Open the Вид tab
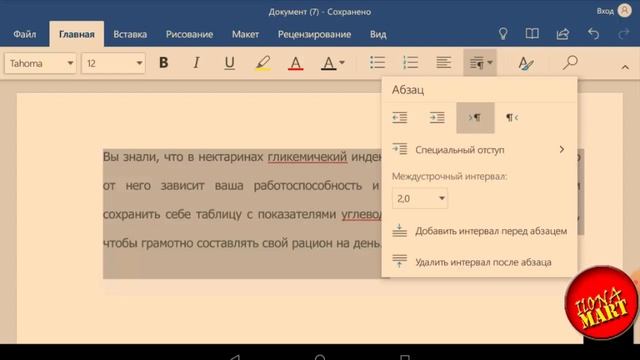Screen dimensions: 640x360 click(378, 34)
